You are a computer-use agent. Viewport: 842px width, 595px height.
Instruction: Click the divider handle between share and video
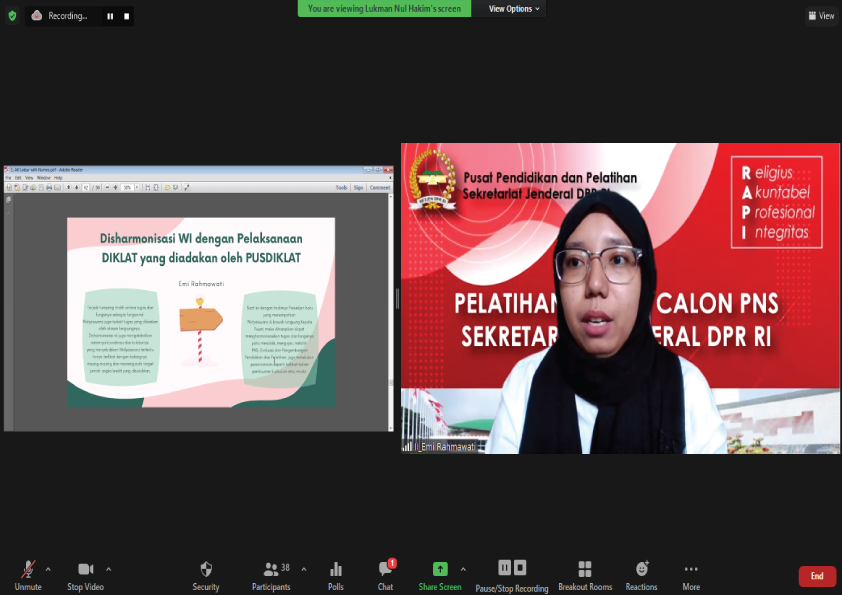(x=397, y=299)
